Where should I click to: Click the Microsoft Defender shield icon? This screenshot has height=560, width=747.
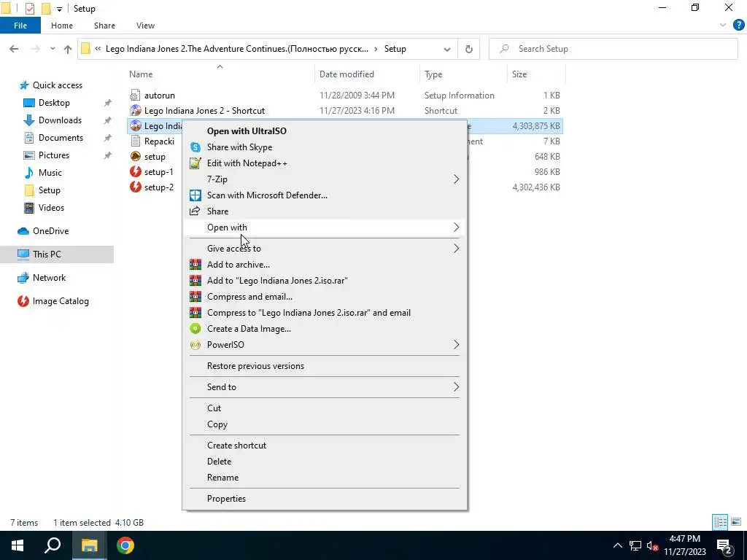tap(196, 195)
